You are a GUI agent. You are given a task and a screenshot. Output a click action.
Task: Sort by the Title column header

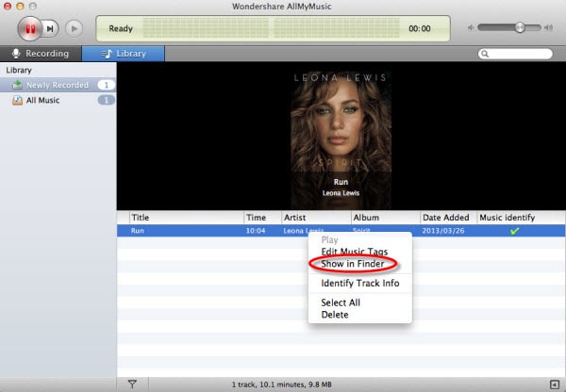coord(187,218)
